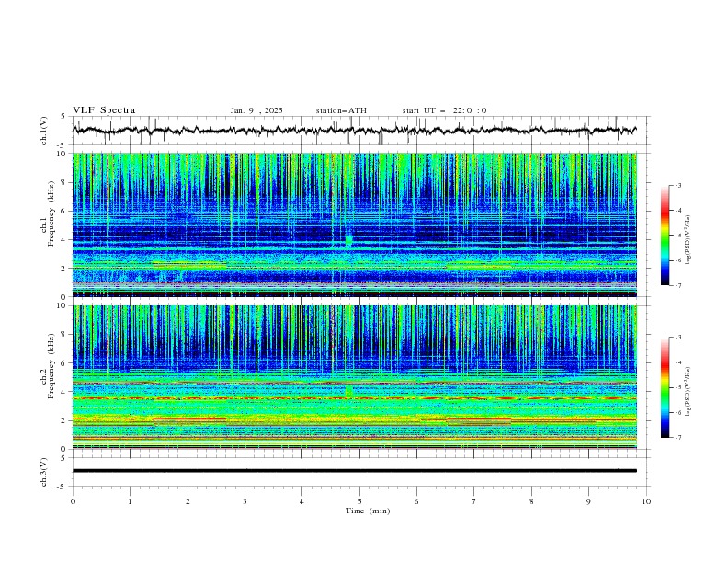728x563 pixels.
Task: Click the ch.2 spectrogram color scale bar
Action: [x=665, y=387]
